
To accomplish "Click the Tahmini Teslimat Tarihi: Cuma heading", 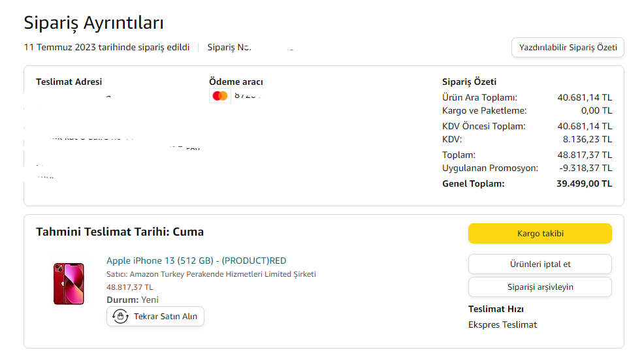I will pos(120,232).
